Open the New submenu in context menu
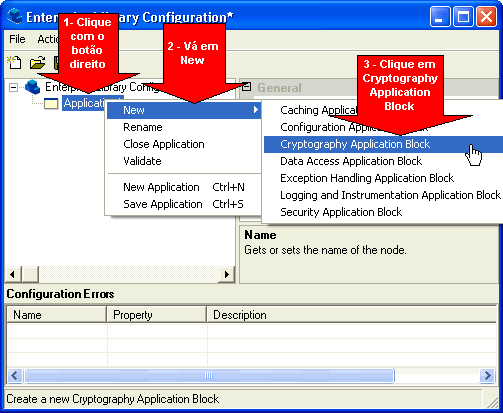The width and height of the screenshot is (503, 413). click(x=184, y=110)
